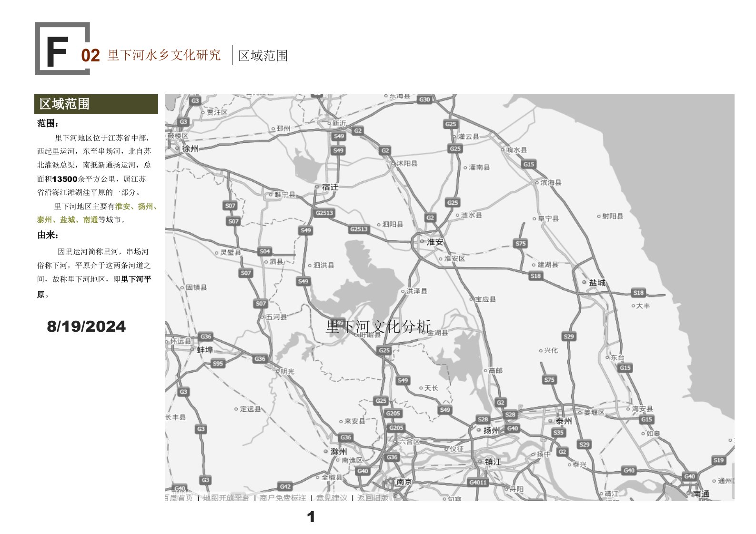Click the 射阳县 label on the map
The image size is (756, 534).
click(613, 216)
